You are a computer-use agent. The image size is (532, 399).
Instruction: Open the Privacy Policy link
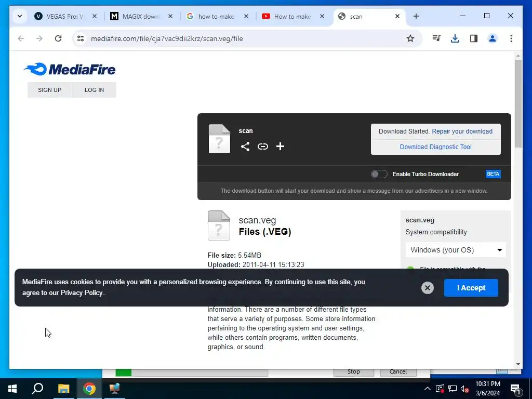point(82,293)
